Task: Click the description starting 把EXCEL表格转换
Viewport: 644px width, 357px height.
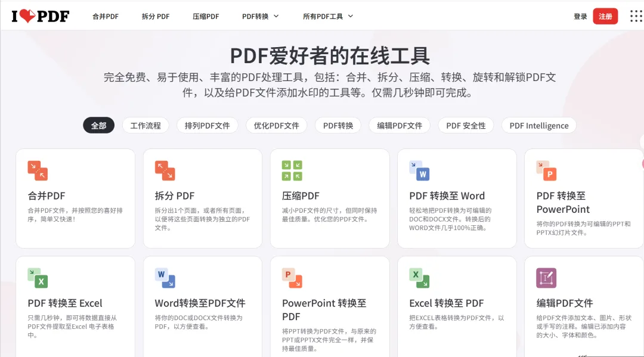Action: pos(457,322)
